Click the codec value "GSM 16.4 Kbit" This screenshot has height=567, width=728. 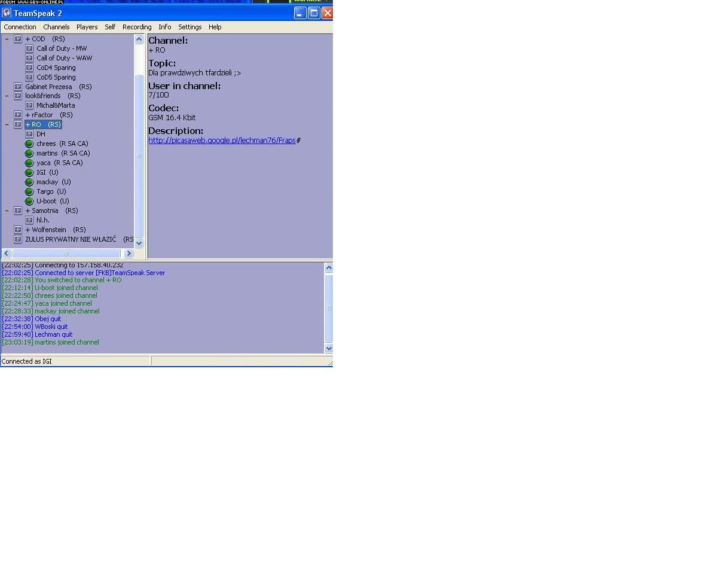pos(172,118)
